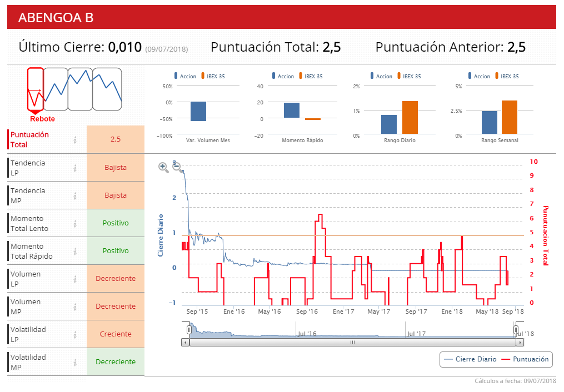564x392 pixels.
Task: Open info icon for Tendencia LP
Action: (75, 168)
